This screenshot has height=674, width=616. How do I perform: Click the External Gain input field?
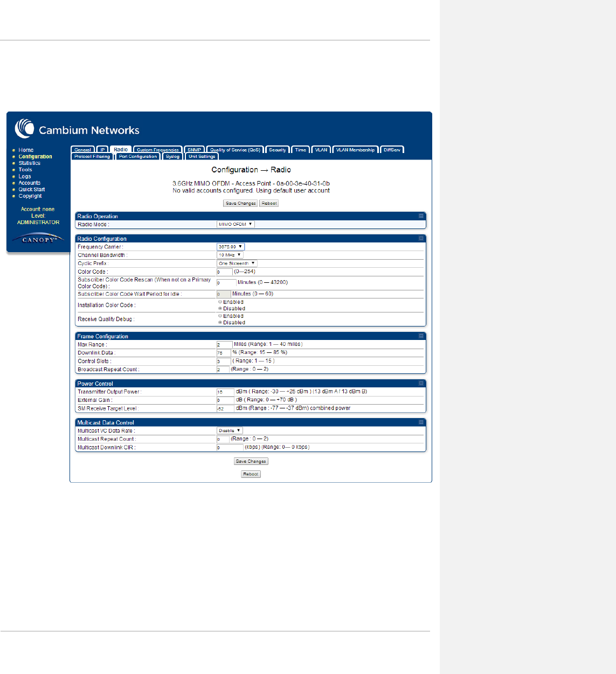click(225, 400)
